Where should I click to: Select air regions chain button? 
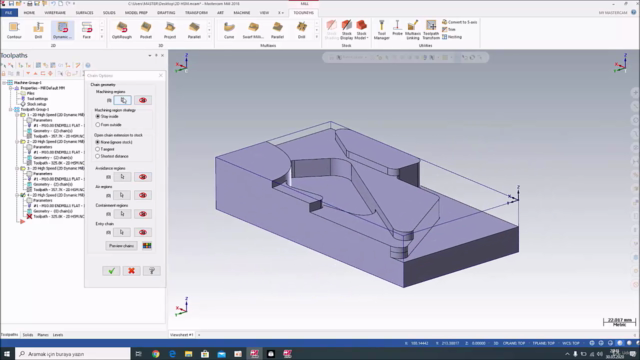click(x=122, y=195)
